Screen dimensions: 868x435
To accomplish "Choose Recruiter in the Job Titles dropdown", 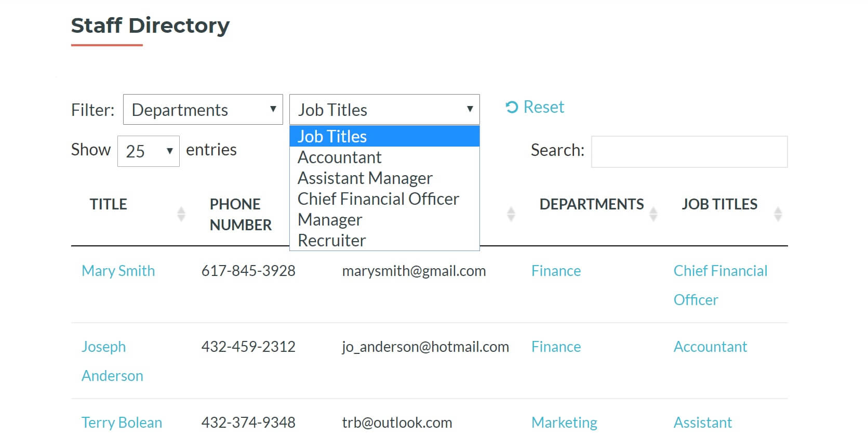I will coord(331,240).
